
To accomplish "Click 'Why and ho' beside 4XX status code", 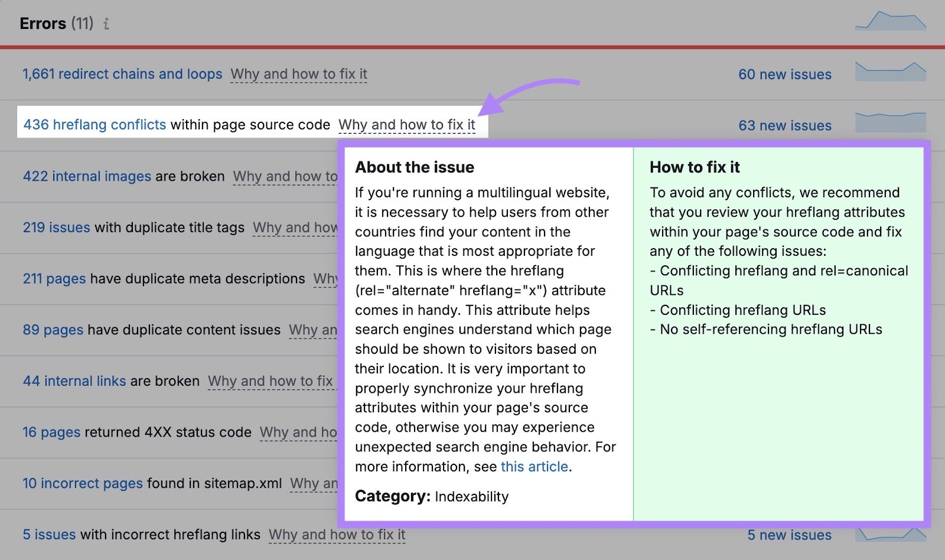I will 299,432.
